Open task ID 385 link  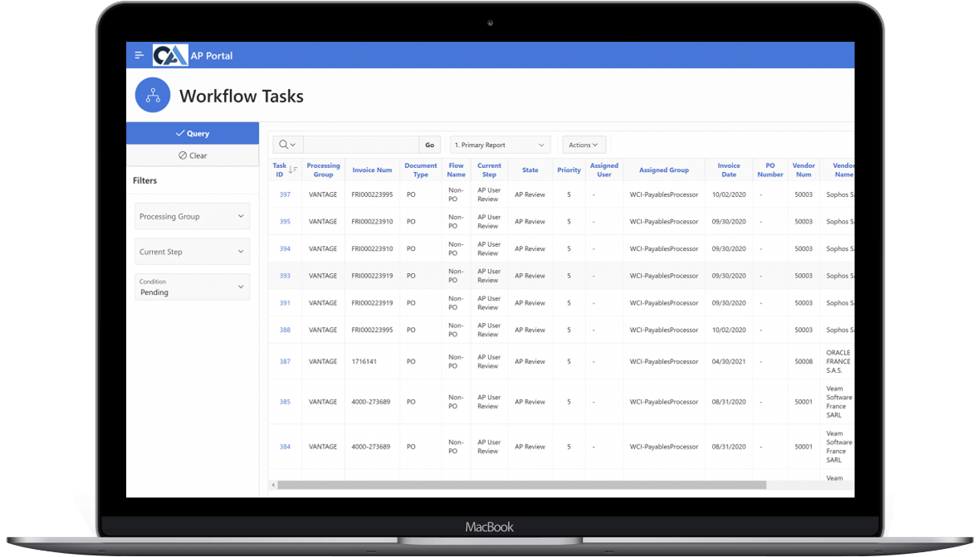coord(285,402)
